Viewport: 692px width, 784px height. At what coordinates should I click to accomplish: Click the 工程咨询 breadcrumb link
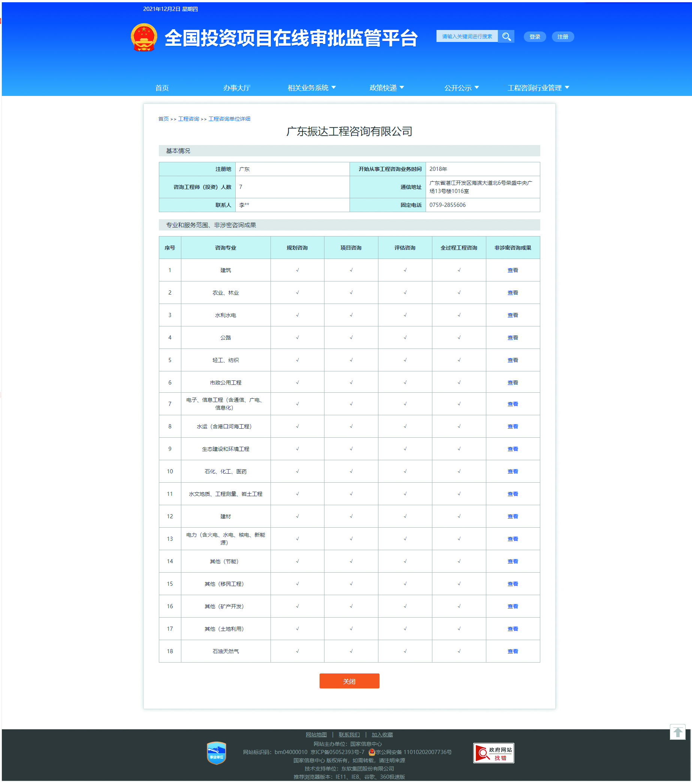(188, 119)
